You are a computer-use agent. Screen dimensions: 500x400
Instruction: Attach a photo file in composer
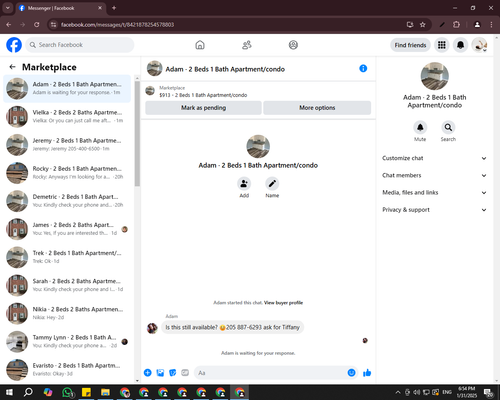coord(160,373)
